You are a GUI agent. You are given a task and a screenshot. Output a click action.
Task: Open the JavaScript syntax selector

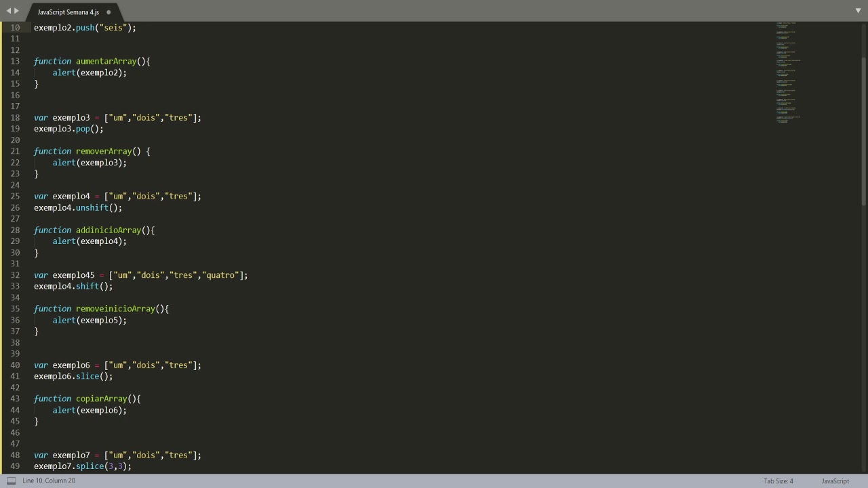point(835,481)
